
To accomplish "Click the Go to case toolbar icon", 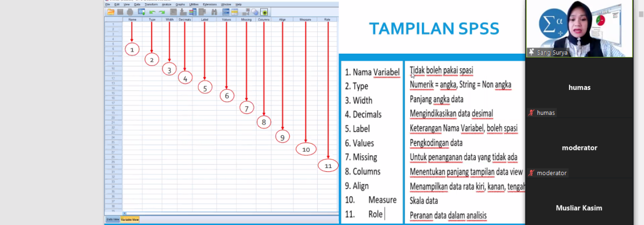I will [x=174, y=12].
